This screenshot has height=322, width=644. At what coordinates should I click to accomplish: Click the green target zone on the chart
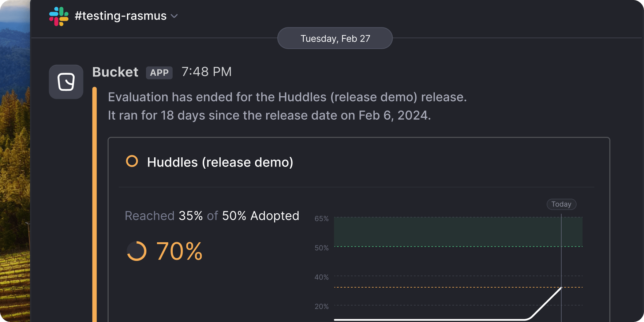[458, 232]
